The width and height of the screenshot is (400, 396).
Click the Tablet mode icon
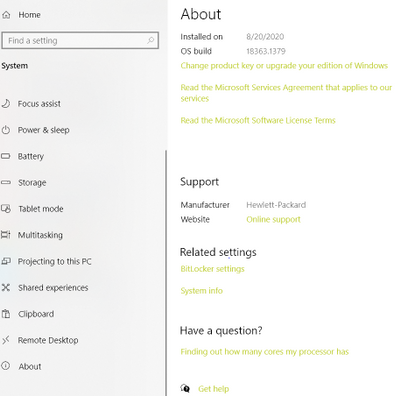(x=6, y=209)
